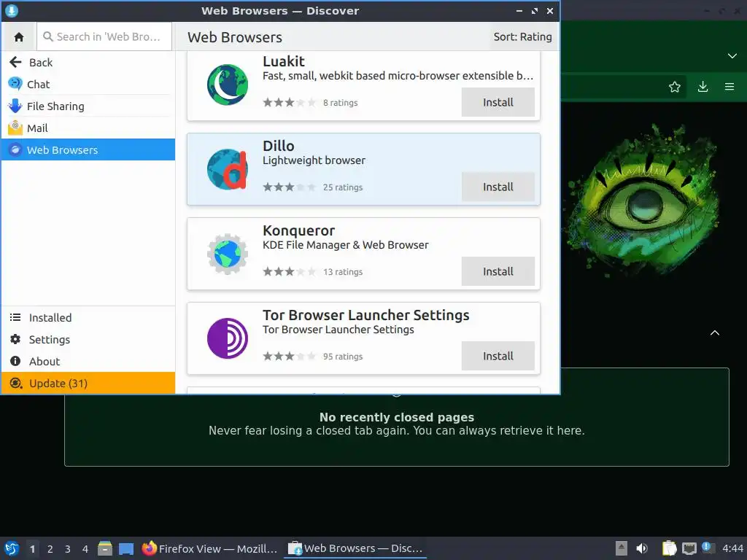
Task: Switch to desktop 3
Action: tap(68, 549)
